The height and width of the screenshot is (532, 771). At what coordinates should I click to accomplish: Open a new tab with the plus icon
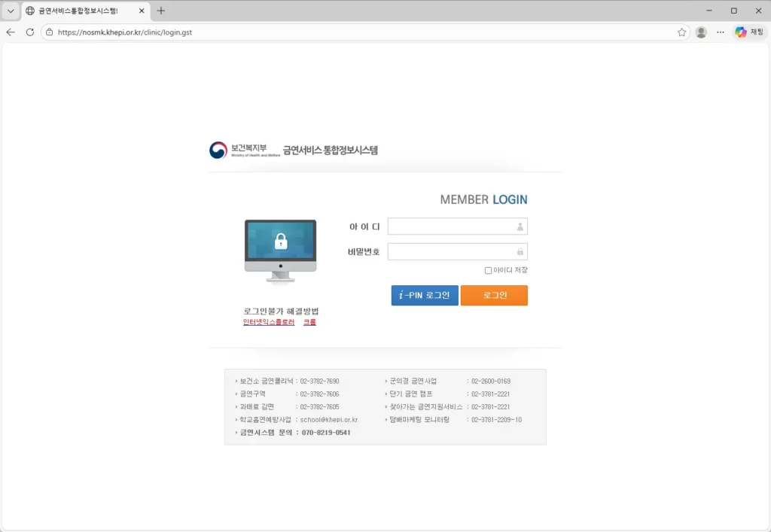[x=161, y=11]
